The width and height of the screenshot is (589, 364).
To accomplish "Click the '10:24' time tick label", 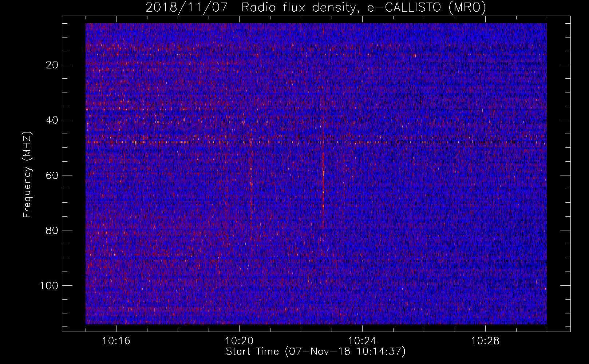I will click(x=362, y=341).
